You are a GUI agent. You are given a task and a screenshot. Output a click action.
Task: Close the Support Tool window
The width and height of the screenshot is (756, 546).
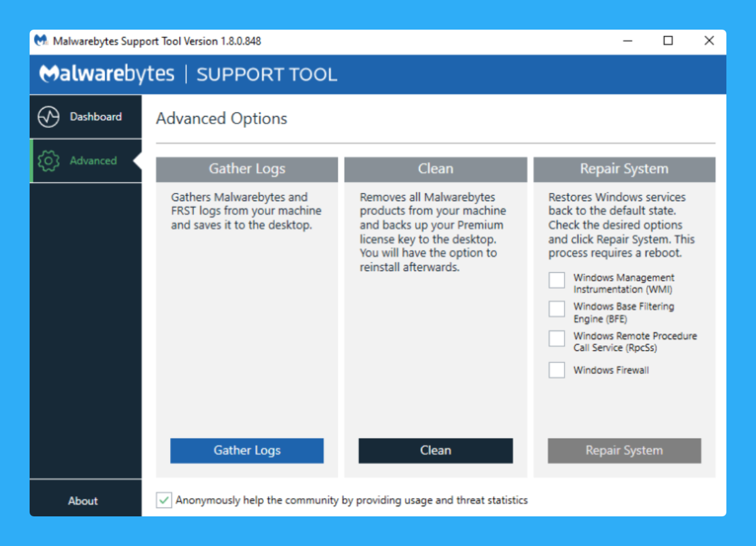pyautogui.click(x=709, y=41)
